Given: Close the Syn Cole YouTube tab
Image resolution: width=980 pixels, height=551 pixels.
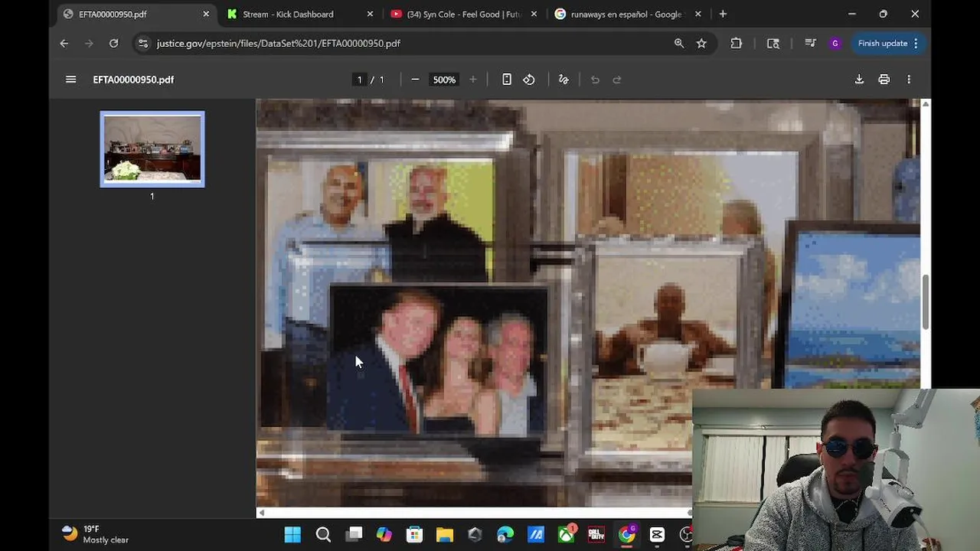Looking at the screenshot, I should 534,14.
